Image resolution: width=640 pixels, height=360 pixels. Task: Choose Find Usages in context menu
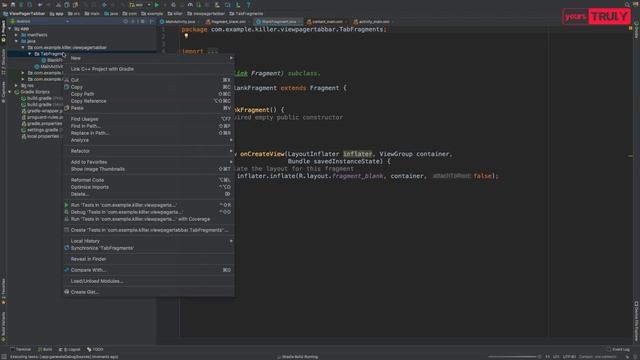(x=149, y=119)
